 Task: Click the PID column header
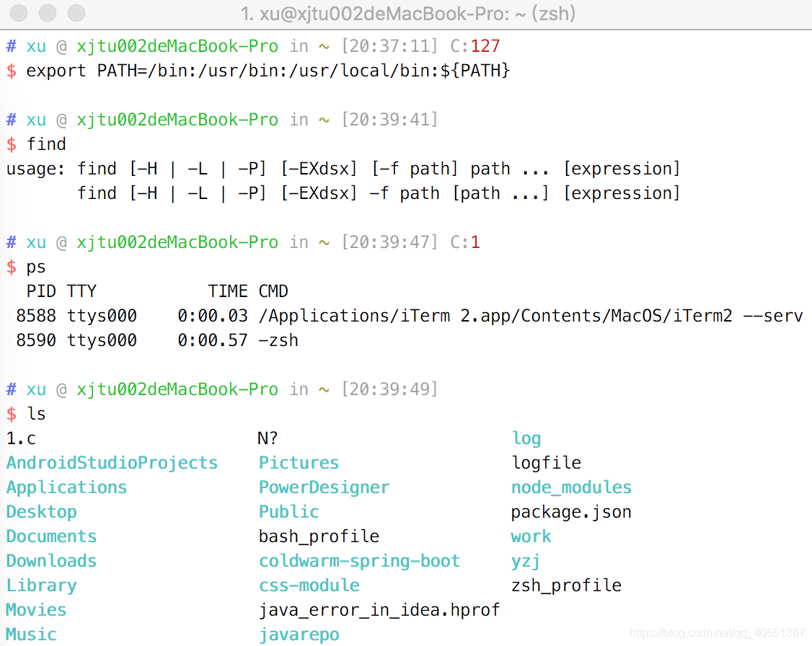41,291
